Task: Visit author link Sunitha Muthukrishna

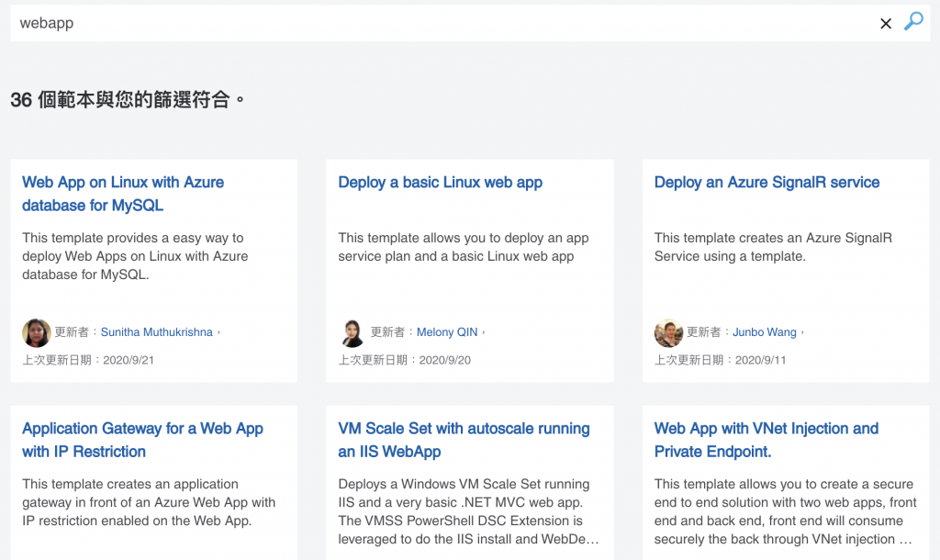Action: pyautogui.click(x=156, y=332)
